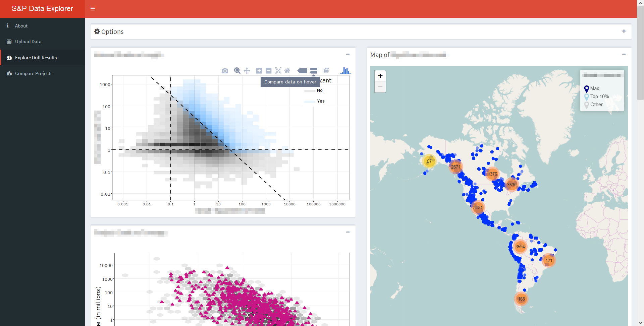Enable compare data on hover

(313, 71)
